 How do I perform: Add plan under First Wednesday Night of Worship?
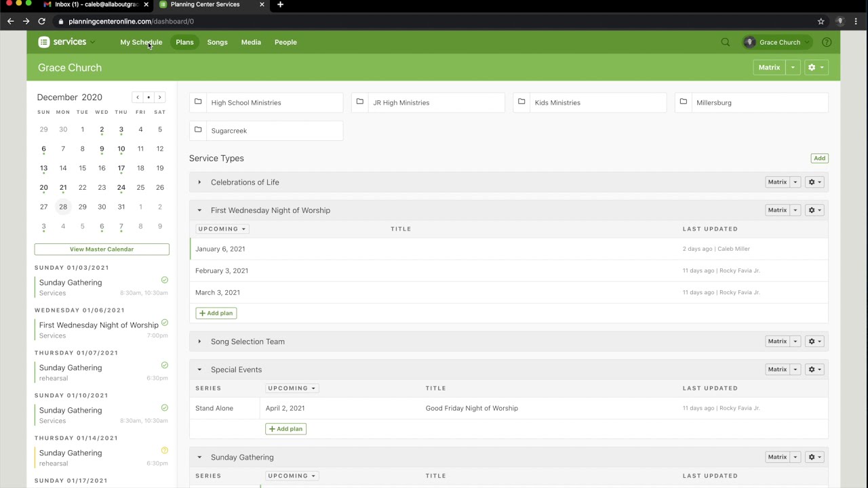click(x=216, y=313)
